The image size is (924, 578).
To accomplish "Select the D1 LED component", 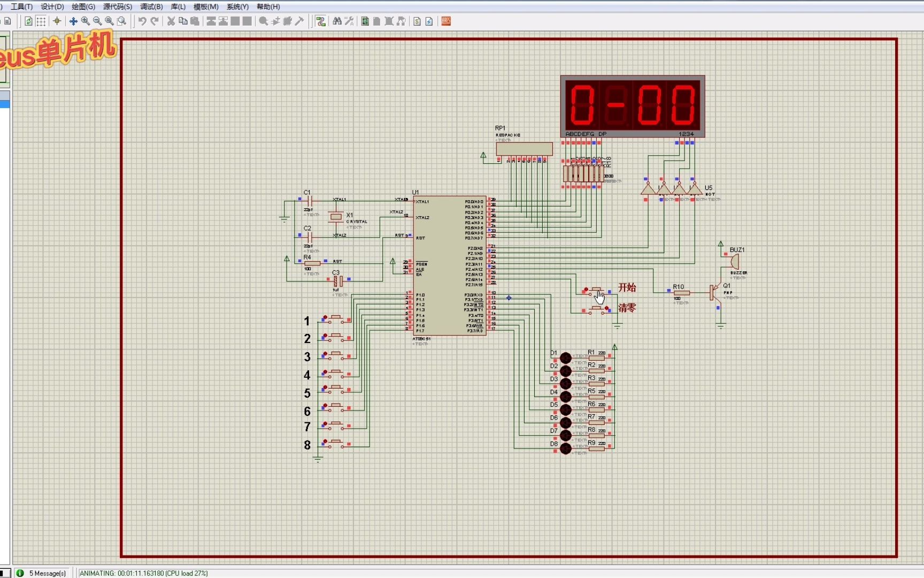I will tap(566, 358).
